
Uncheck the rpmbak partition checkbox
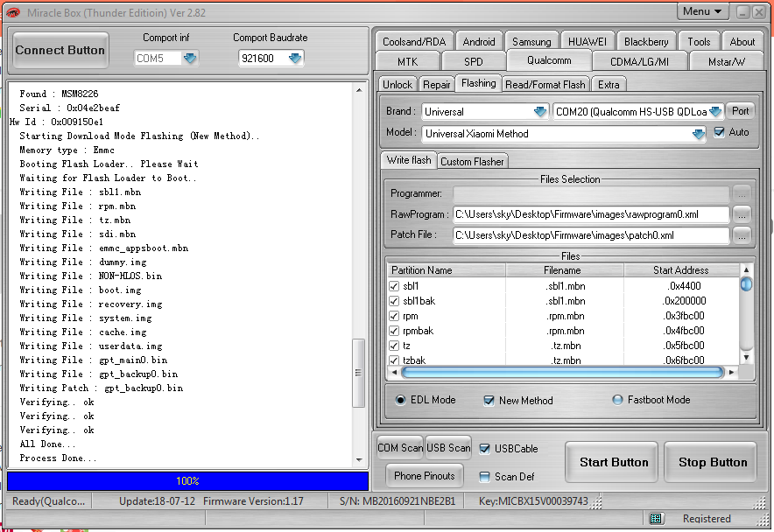(x=394, y=331)
